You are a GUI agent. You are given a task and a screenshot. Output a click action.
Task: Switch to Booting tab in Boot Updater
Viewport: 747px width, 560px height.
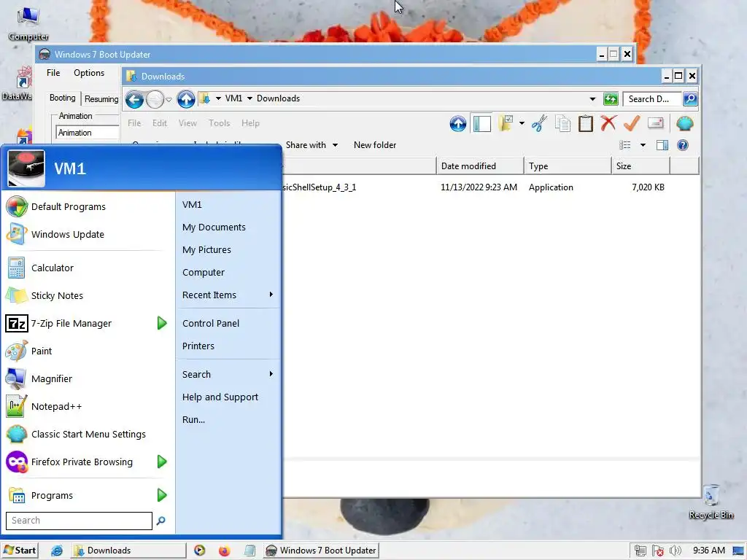point(63,98)
